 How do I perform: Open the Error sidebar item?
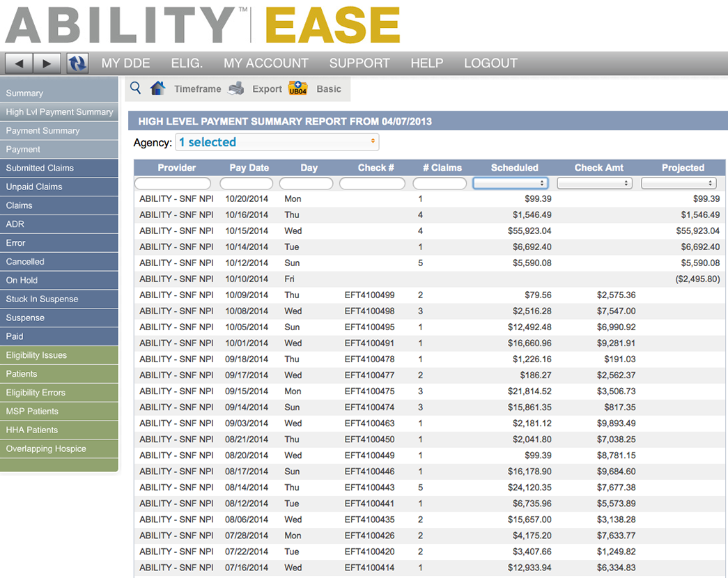tap(59, 243)
